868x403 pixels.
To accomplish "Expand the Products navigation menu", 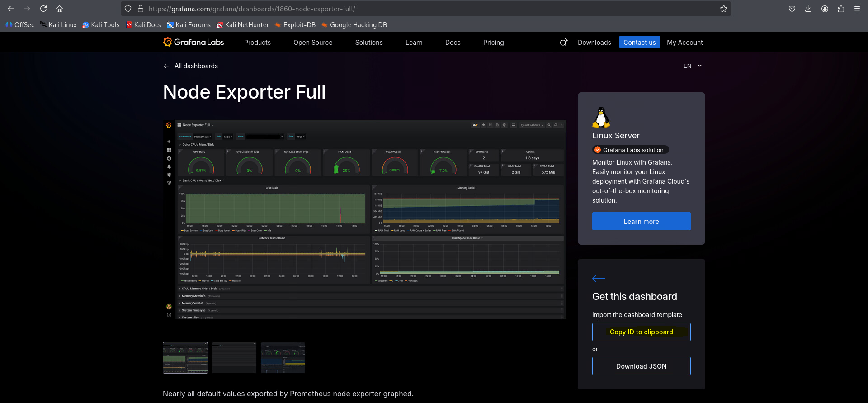I will 257,43.
